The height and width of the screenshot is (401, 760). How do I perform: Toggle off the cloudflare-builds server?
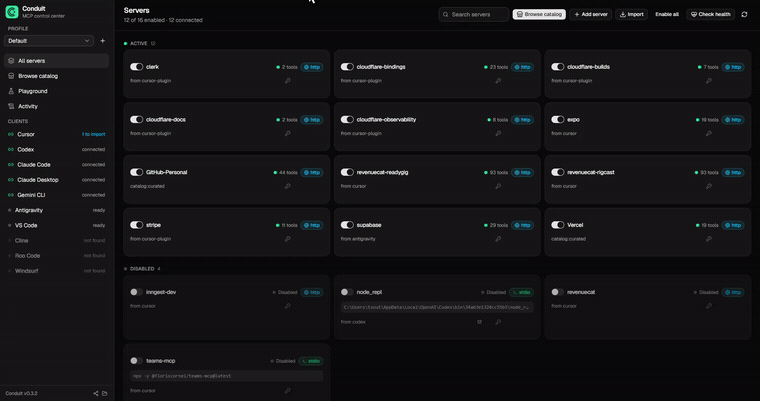[x=558, y=67]
